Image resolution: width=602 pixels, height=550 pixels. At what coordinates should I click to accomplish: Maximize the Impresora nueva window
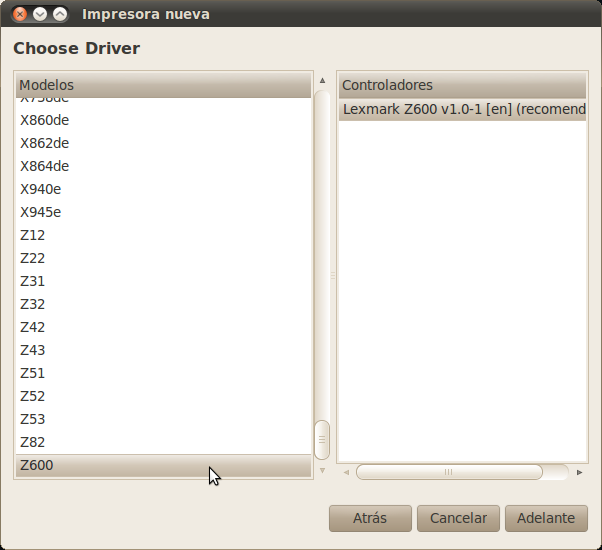tap(60, 14)
